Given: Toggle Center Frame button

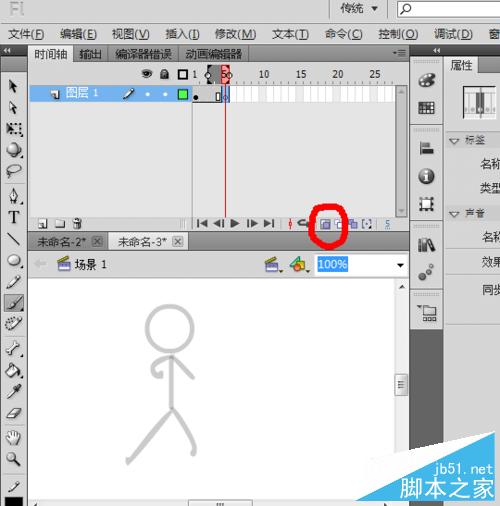Looking at the screenshot, I should (290, 224).
